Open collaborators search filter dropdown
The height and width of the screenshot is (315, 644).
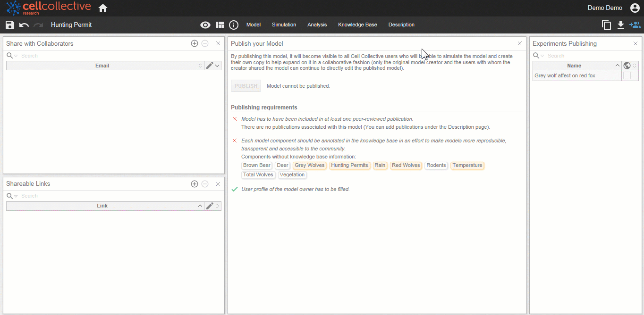[x=16, y=56]
